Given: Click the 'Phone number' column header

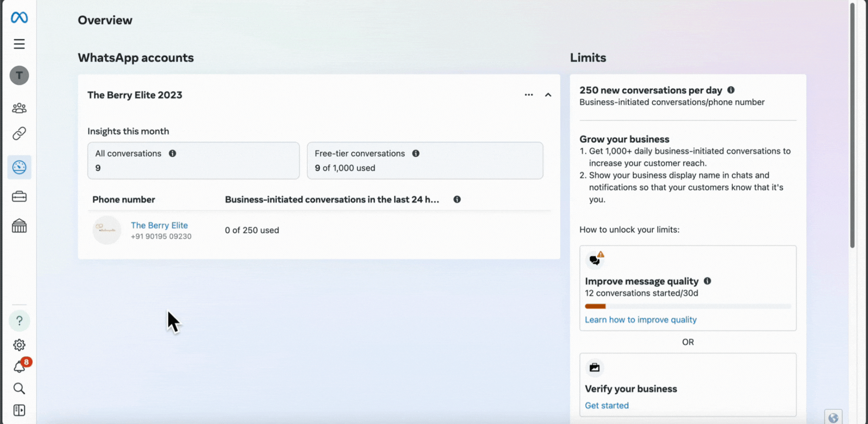Looking at the screenshot, I should tap(124, 200).
